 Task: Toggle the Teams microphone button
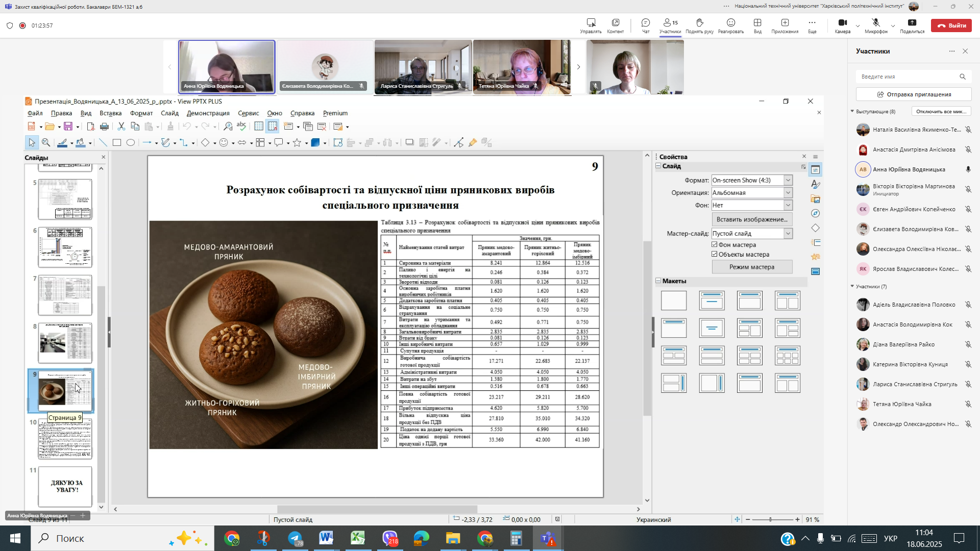[875, 23]
